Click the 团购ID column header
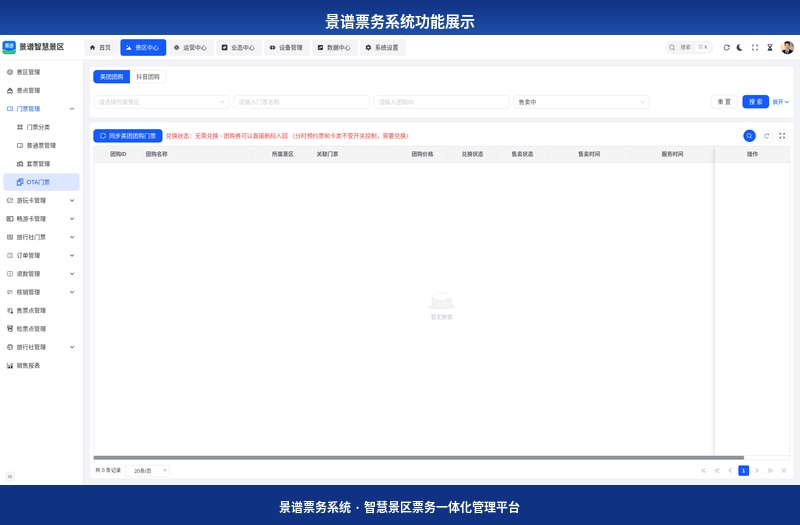This screenshot has width=800, height=525. point(118,154)
